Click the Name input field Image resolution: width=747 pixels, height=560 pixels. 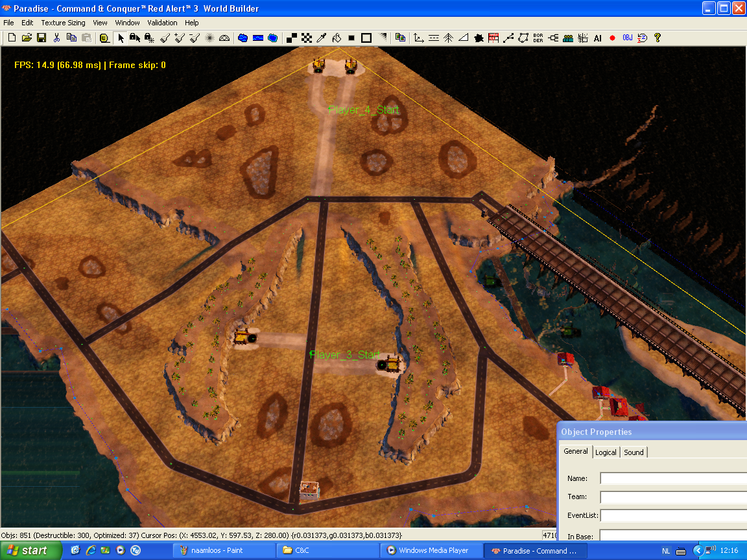coord(673,478)
